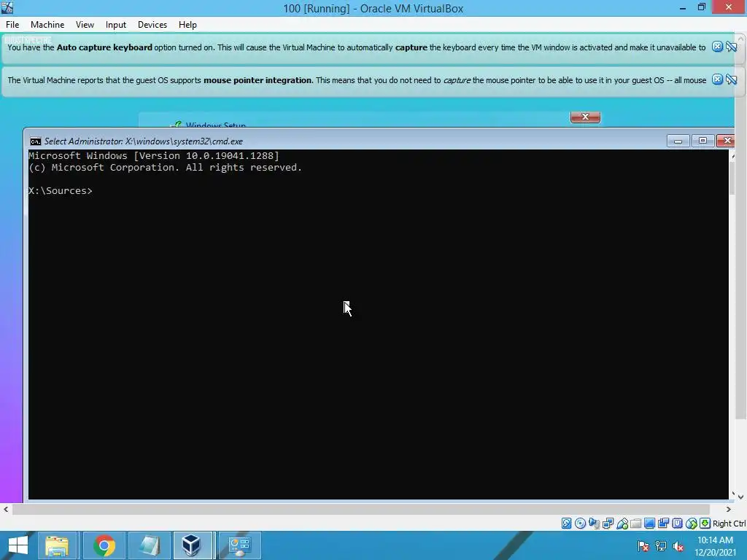Click the muted volume tray icon
This screenshot has width=747, height=560.
[x=678, y=546]
